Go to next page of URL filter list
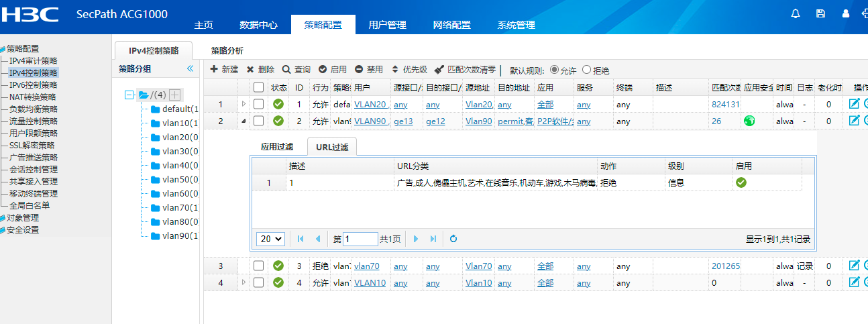The height and width of the screenshot is (324, 868). [x=416, y=238]
